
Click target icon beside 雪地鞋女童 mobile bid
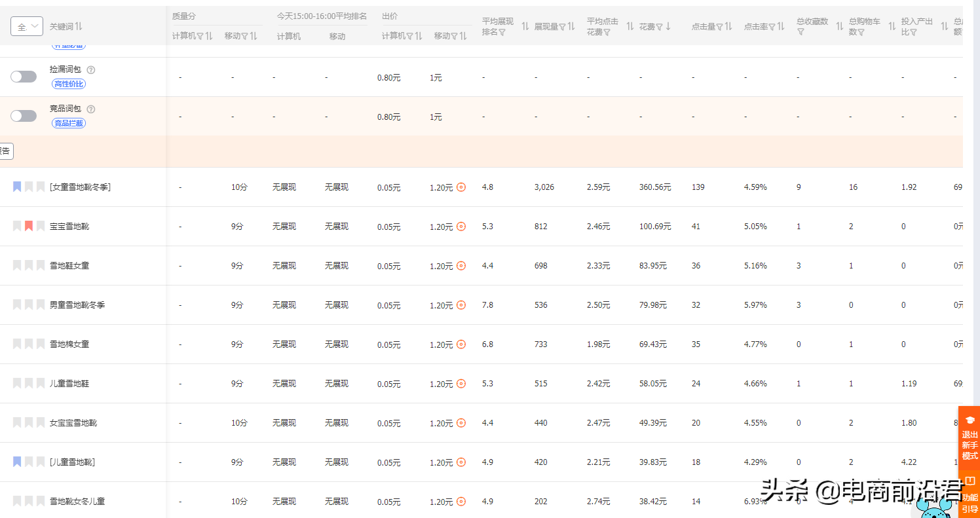click(461, 266)
